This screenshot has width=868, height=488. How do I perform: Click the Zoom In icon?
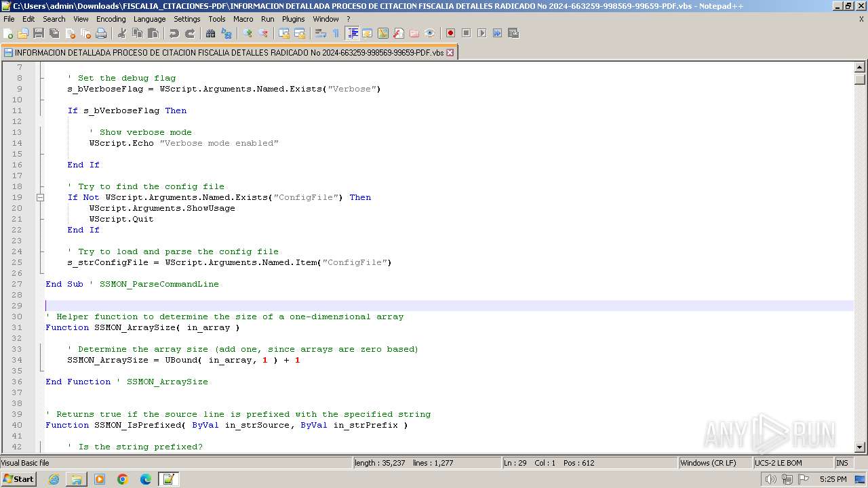[x=248, y=33]
